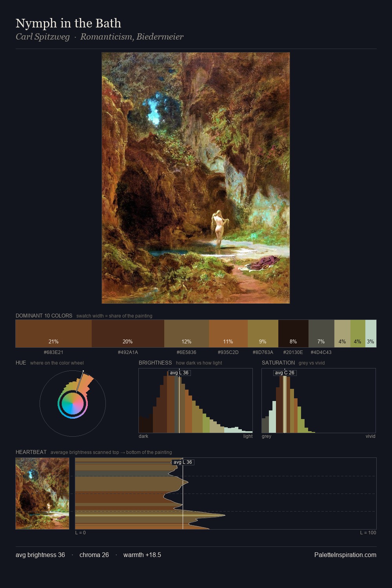
Task: Click the 'dark' axis label
Action: pos(143,436)
